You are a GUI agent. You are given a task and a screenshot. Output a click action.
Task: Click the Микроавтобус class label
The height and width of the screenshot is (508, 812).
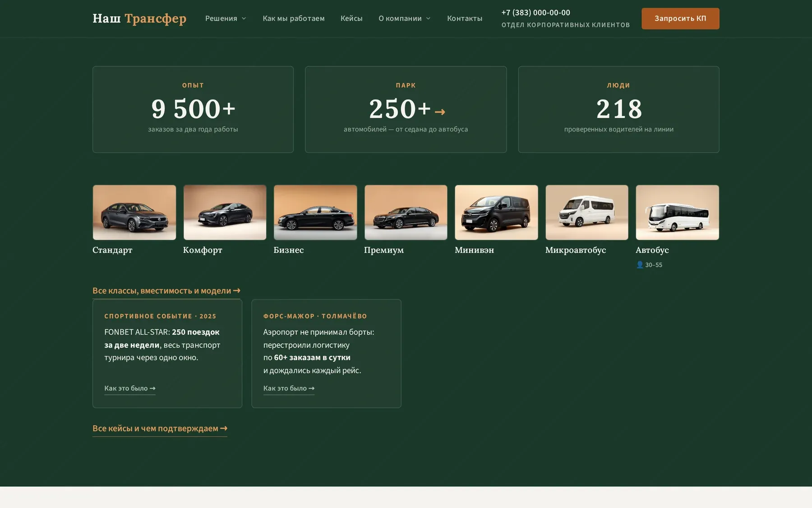pyautogui.click(x=576, y=250)
